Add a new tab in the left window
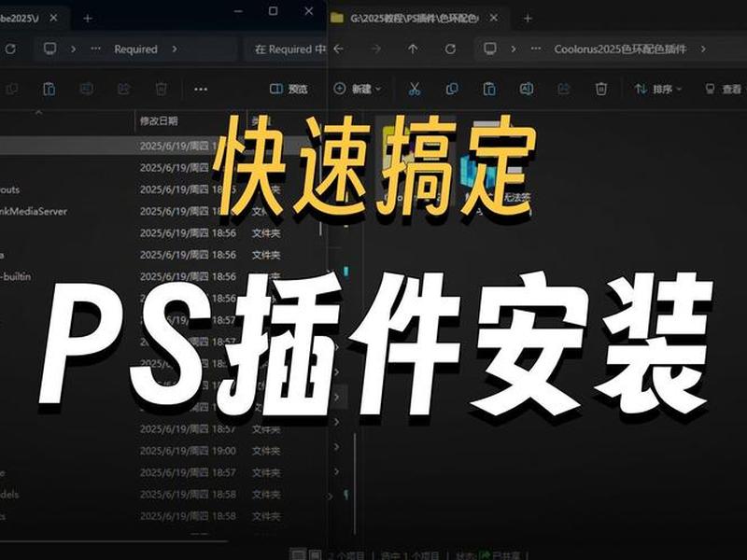Viewport: 747px width, 560px height. 88,19
